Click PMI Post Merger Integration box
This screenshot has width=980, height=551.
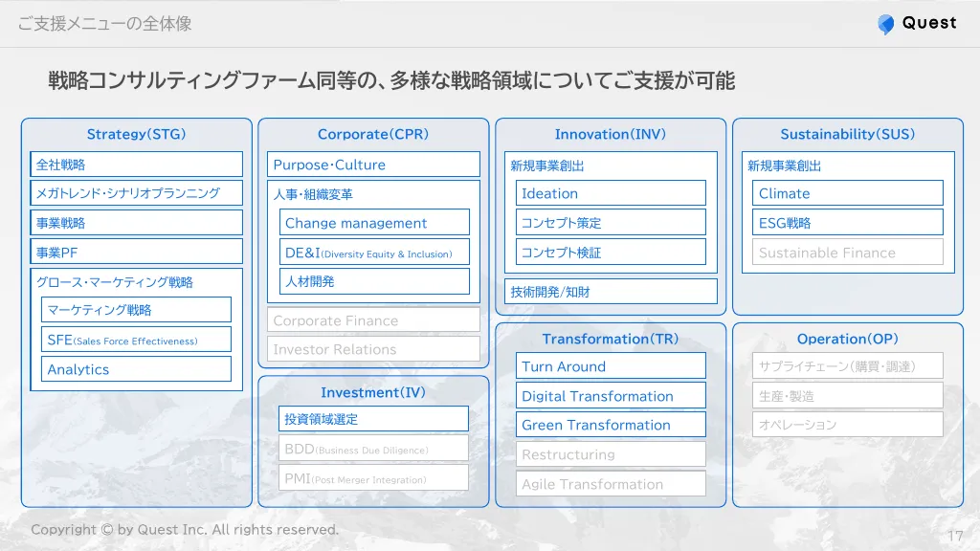pos(374,478)
